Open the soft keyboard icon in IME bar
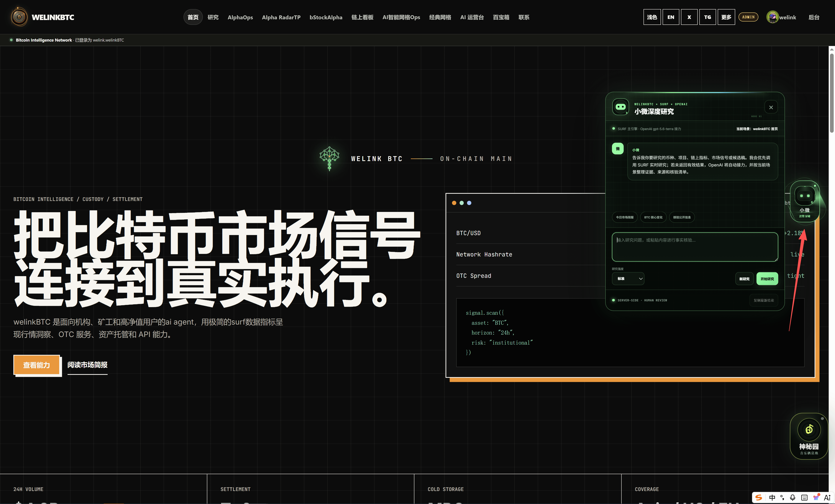Screen dimensions: 835x504 804,497
